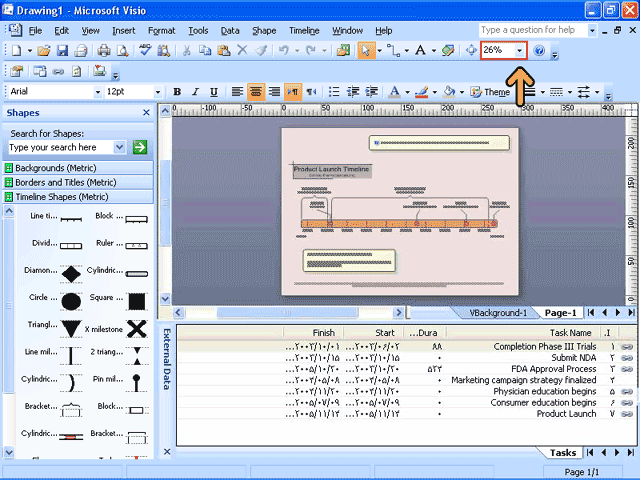The image size is (640, 480).
Task: Click the green search arrow for shapes
Action: [140, 147]
